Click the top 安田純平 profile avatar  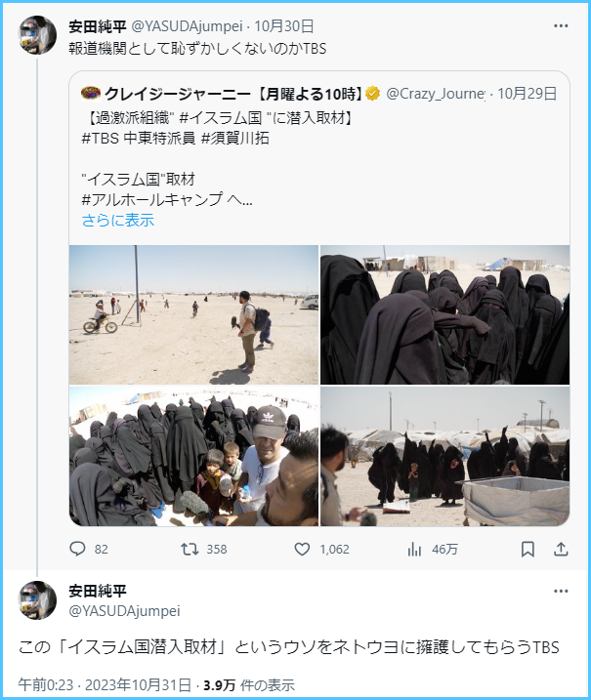click(x=37, y=35)
